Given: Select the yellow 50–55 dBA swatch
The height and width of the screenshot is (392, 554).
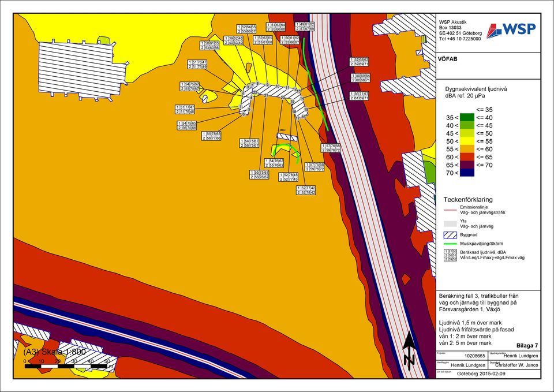Looking at the screenshot, I should (467, 141).
